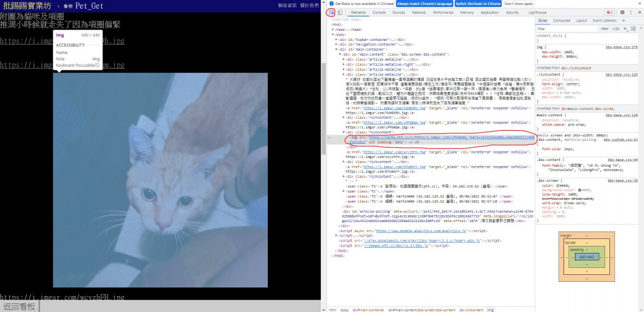Toggle element state with :hov
The height and width of the screenshot is (312, 644).
coord(604,29)
